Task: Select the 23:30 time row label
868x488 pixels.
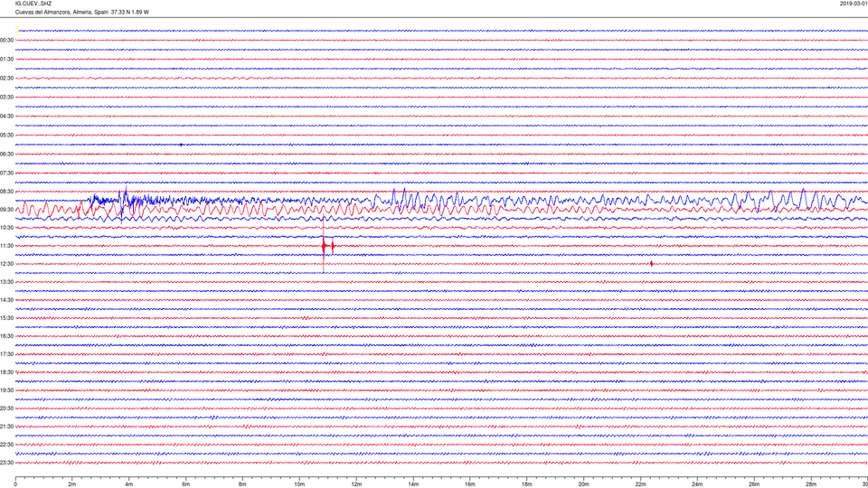Action: coord(6,463)
